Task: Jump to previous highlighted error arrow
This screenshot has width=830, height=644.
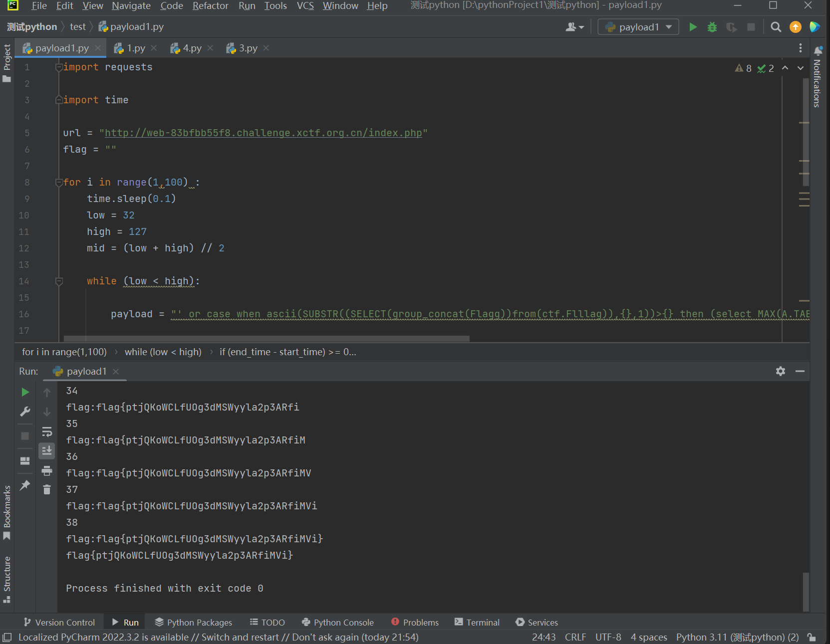Action: 785,68
